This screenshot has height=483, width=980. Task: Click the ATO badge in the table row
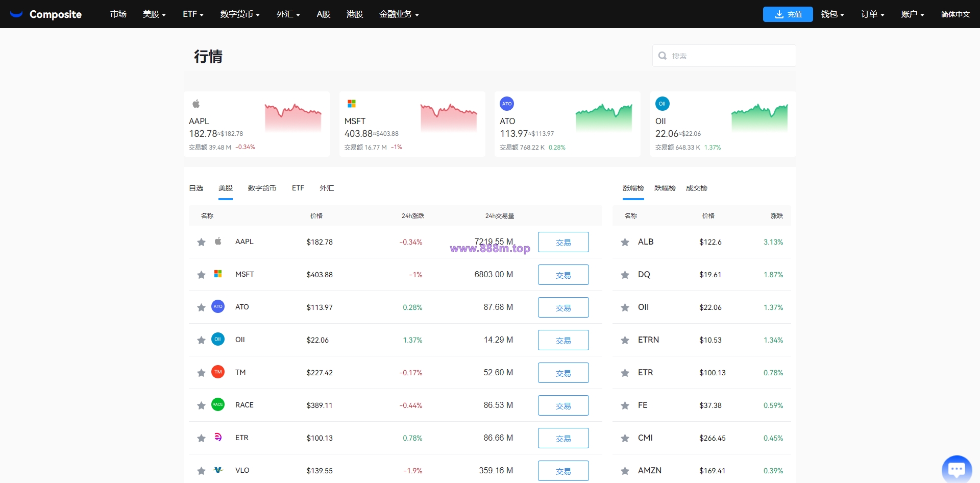(218, 306)
